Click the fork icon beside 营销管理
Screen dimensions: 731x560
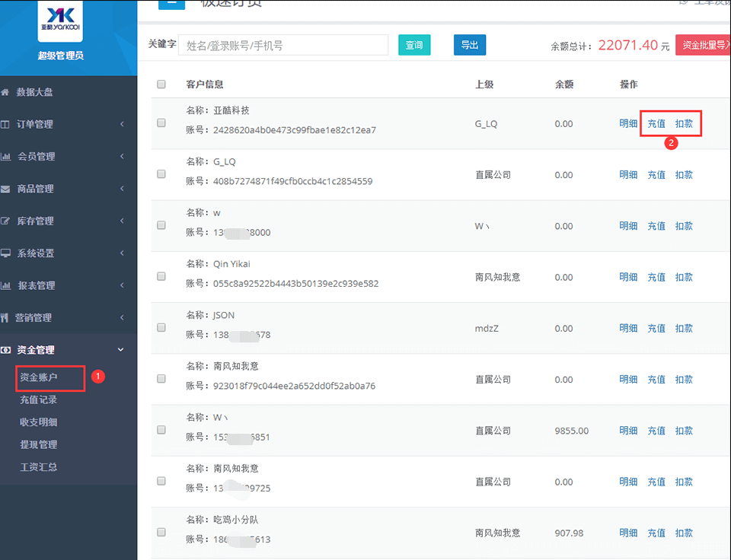[5, 318]
